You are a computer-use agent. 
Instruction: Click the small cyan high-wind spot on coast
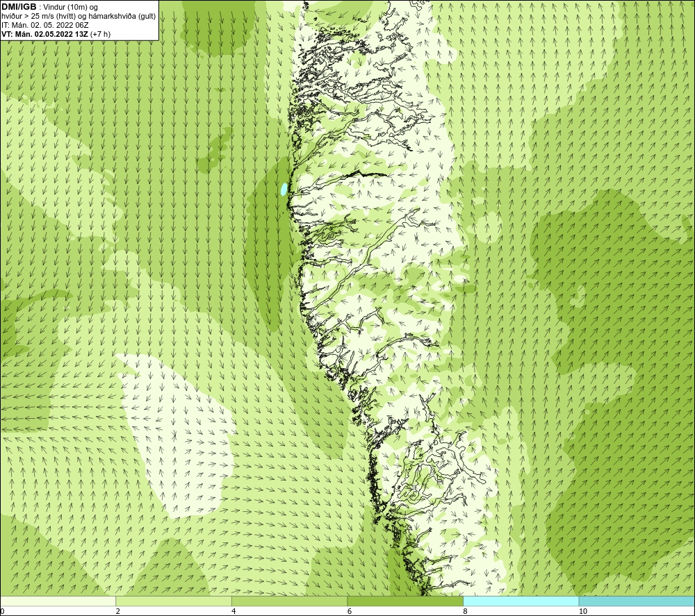point(284,189)
